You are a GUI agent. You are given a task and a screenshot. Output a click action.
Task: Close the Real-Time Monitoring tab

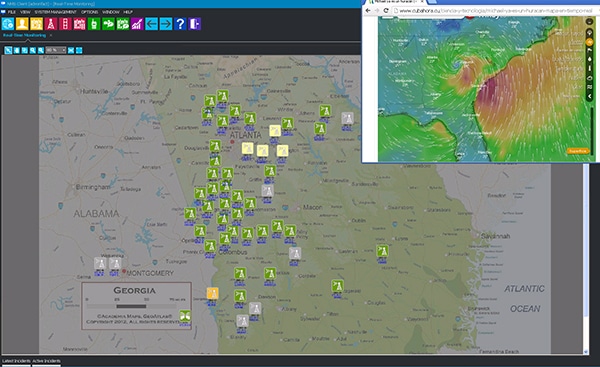(x=51, y=35)
